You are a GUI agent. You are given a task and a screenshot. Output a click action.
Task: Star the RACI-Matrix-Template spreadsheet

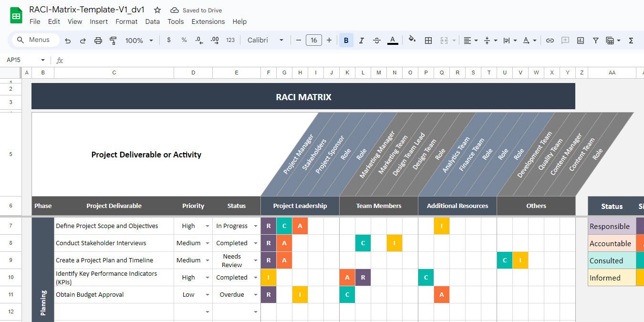[156, 10]
